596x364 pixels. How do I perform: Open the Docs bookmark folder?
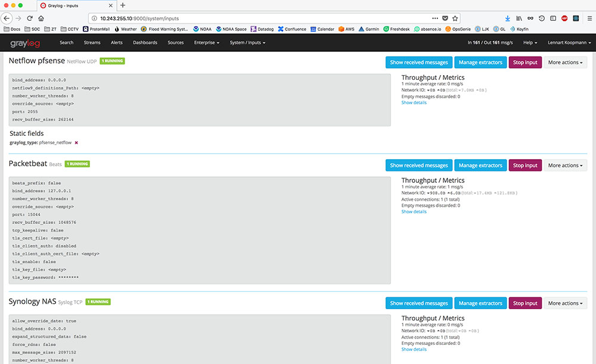[12, 29]
